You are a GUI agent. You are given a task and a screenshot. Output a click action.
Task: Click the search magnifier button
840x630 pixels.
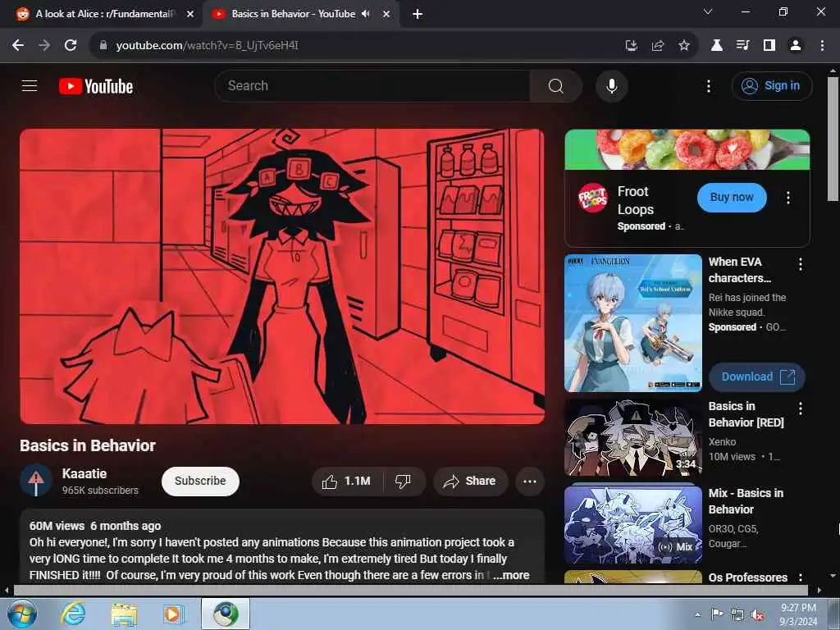555,85
